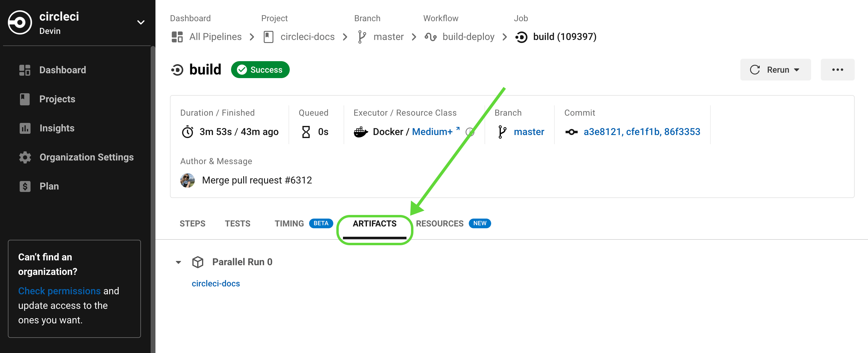Click the three-dot overflow menu button

pyautogui.click(x=839, y=70)
